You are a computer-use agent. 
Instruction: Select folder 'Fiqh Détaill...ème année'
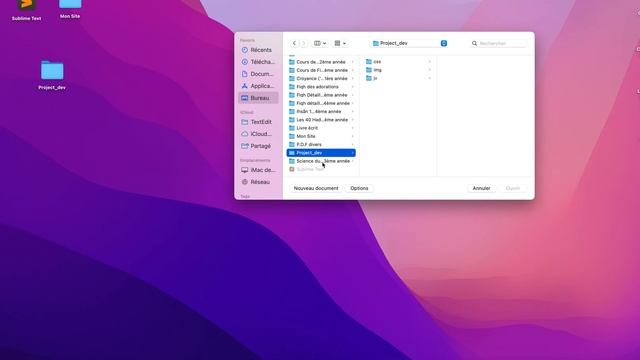coord(321,95)
